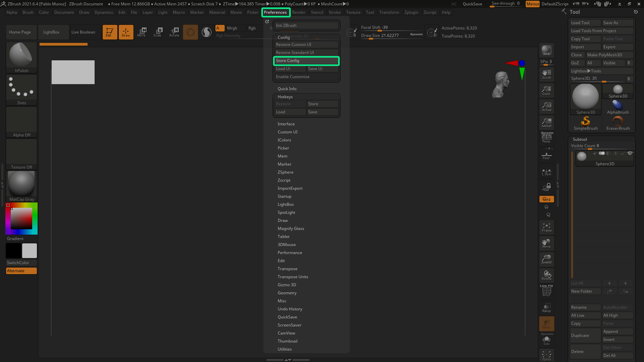Click the Sphere3D small tool thumbnail
Screen dimensions: 644x362
click(618, 91)
